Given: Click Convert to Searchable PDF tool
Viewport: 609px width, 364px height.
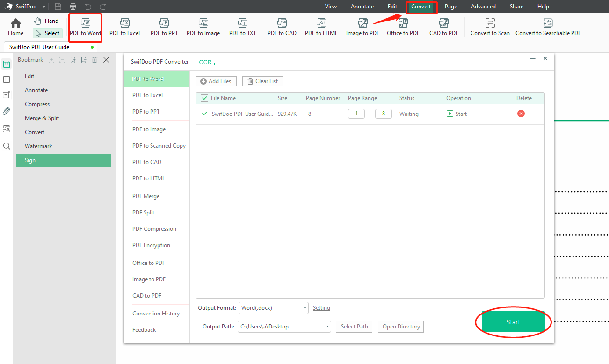Looking at the screenshot, I should [x=548, y=27].
